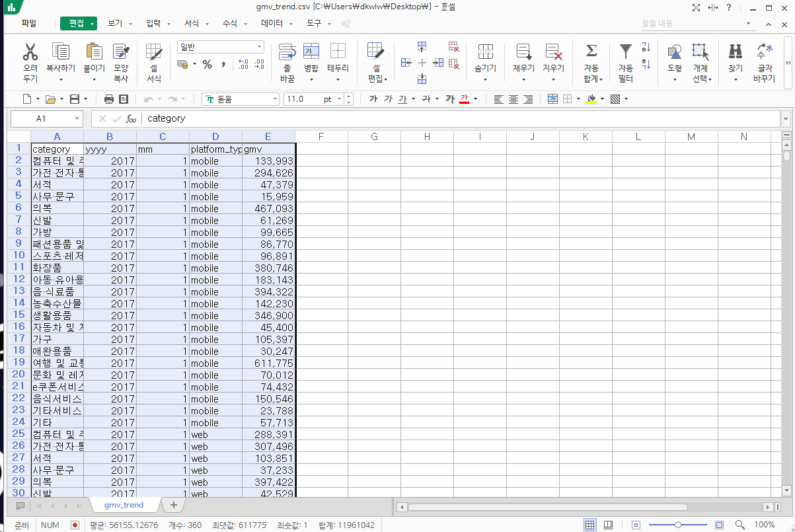Open the 입력 (Insert) menu
The height and width of the screenshot is (532, 795).
coord(153,23)
